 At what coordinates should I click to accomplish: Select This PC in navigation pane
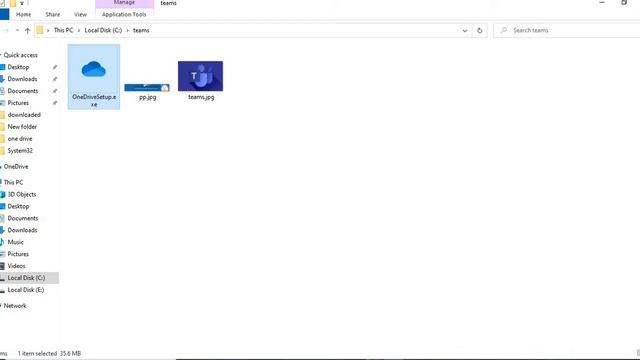coord(13,182)
